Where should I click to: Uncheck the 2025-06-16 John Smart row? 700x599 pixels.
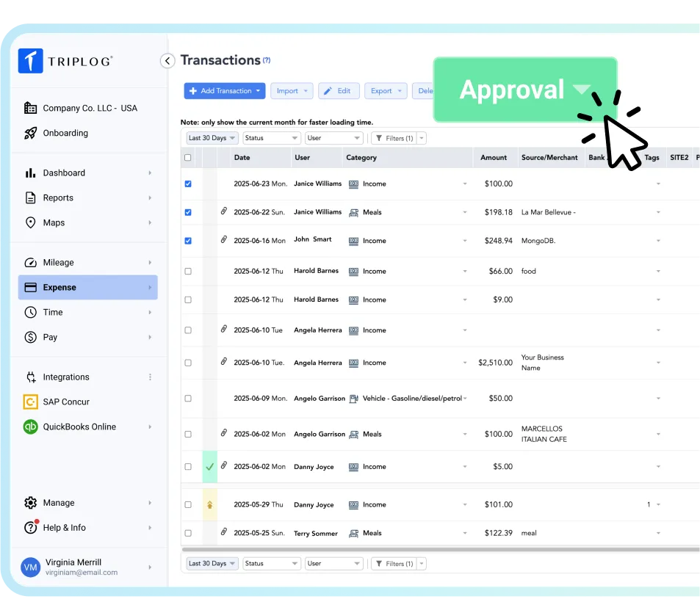(188, 240)
